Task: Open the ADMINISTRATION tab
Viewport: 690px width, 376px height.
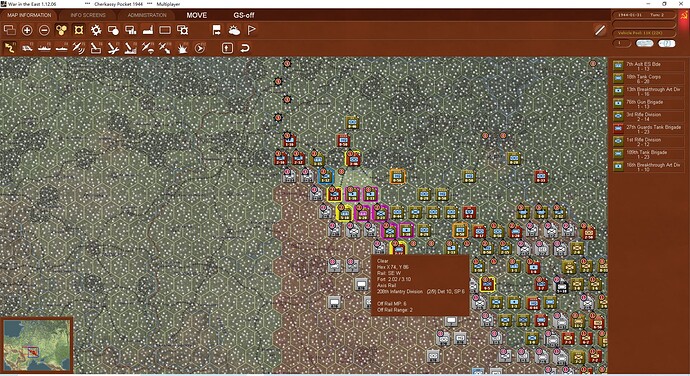Action: (x=147, y=15)
